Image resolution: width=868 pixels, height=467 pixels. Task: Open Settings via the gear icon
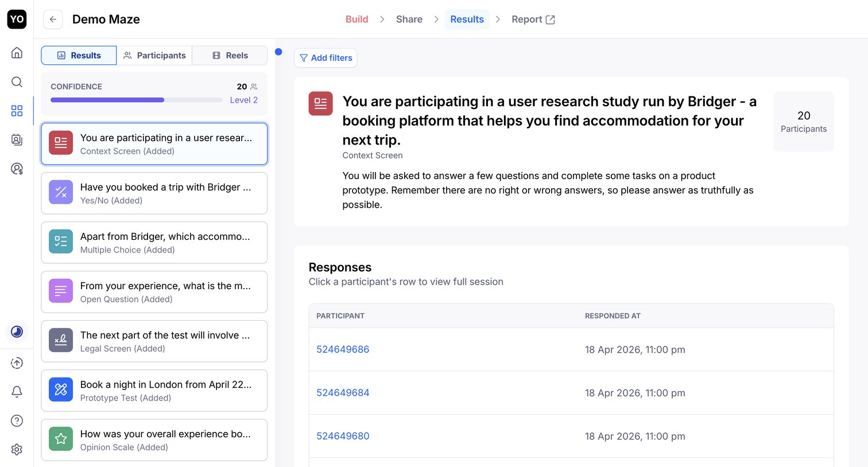pyautogui.click(x=17, y=449)
